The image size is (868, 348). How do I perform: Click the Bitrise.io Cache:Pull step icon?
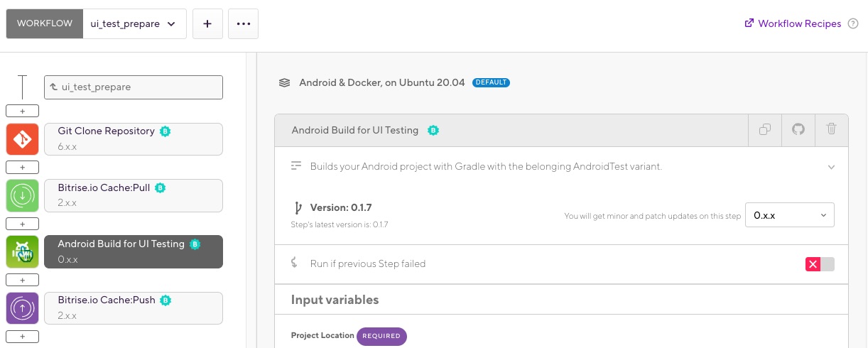[22, 195]
